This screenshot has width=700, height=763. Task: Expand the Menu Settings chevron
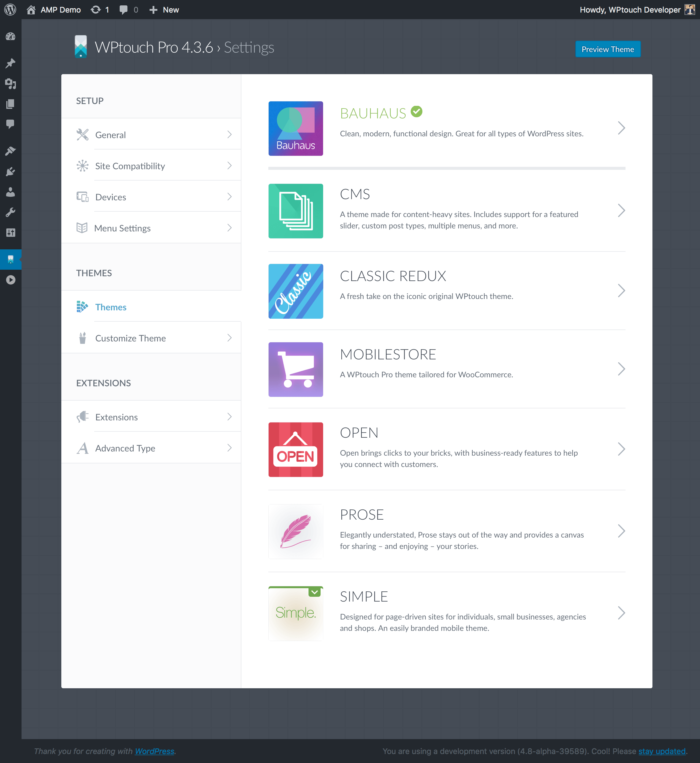pyautogui.click(x=229, y=228)
